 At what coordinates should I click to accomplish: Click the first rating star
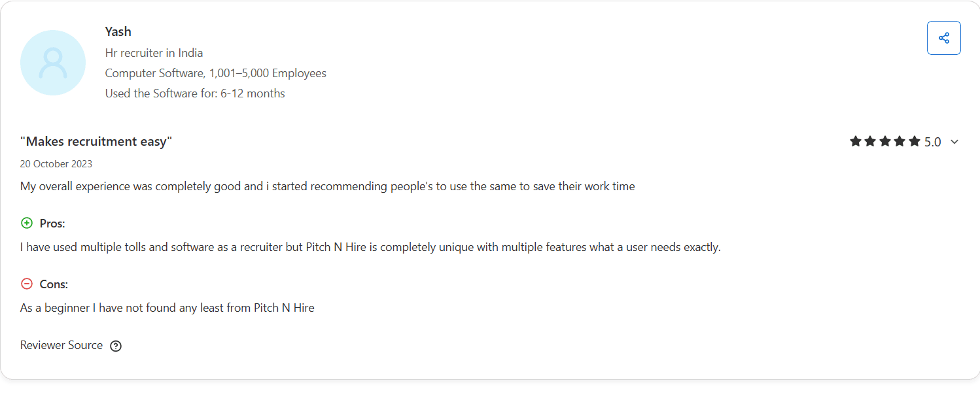coord(856,141)
